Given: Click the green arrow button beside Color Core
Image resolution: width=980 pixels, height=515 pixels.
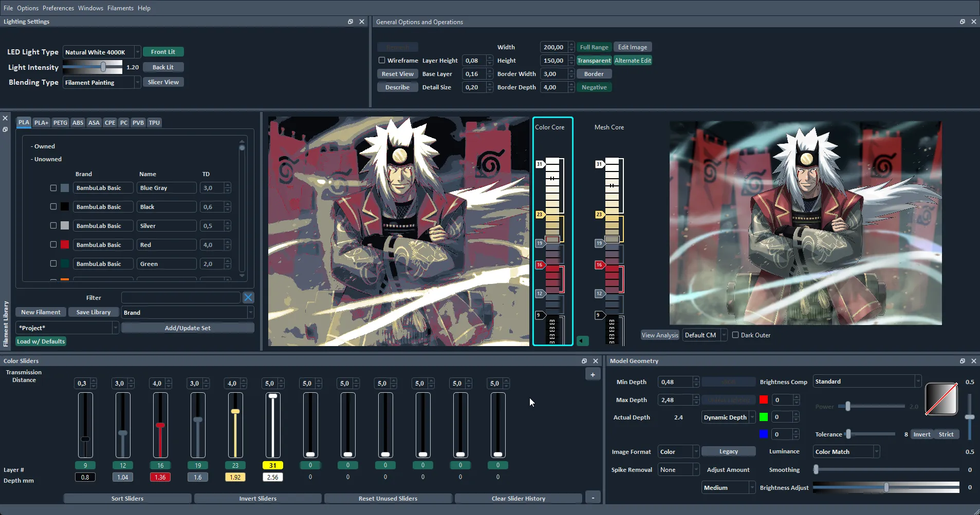Looking at the screenshot, I should tap(582, 340).
